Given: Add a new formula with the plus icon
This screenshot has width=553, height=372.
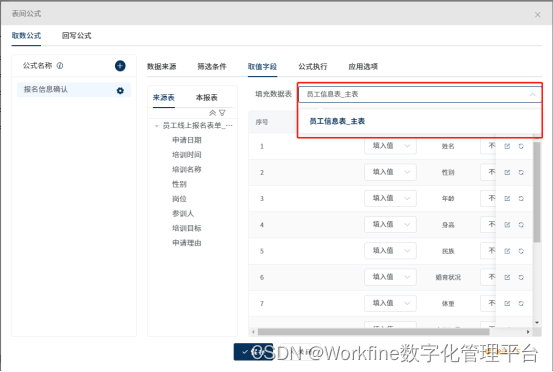Looking at the screenshot, I should 120,66.
